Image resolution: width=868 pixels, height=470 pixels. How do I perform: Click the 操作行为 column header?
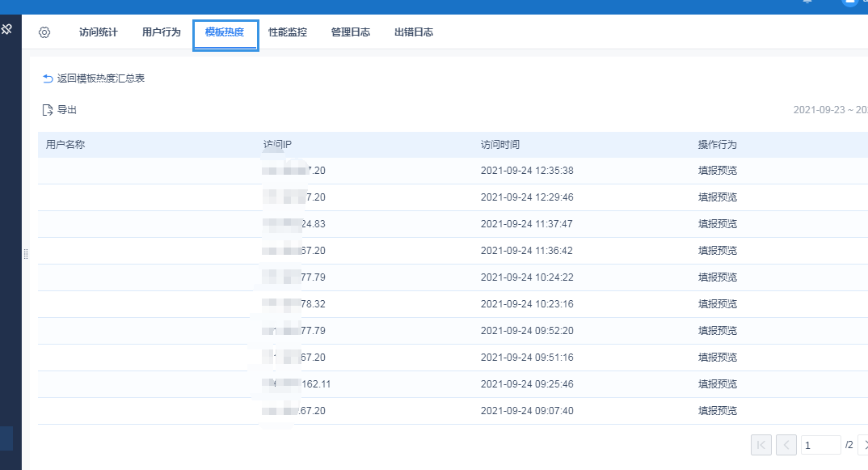pyautogui.click(x=717, y=145)
